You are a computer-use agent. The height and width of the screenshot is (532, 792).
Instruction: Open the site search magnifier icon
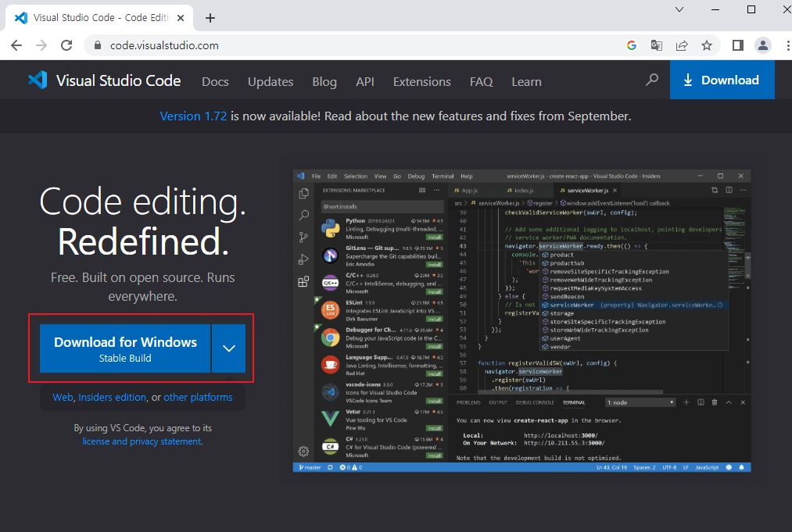pyautogui.click(x=652, y=80)
